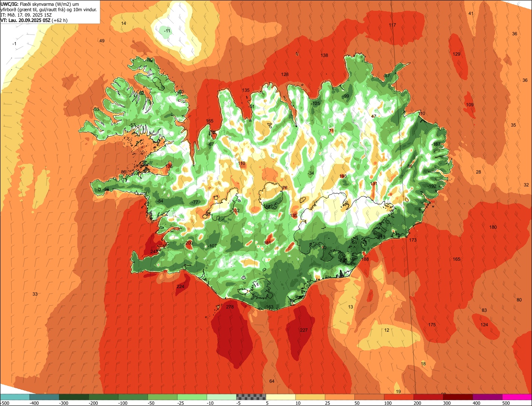Select the pale yellow 5 to 10 swatch

[x=281, y=397]
